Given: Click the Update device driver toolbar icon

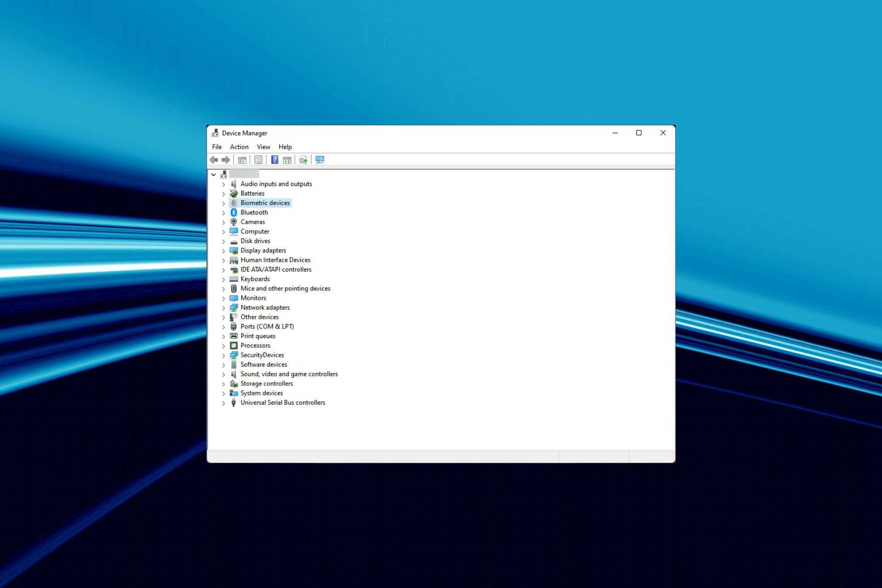Looking at the screenshot, I should coord(303,160).
